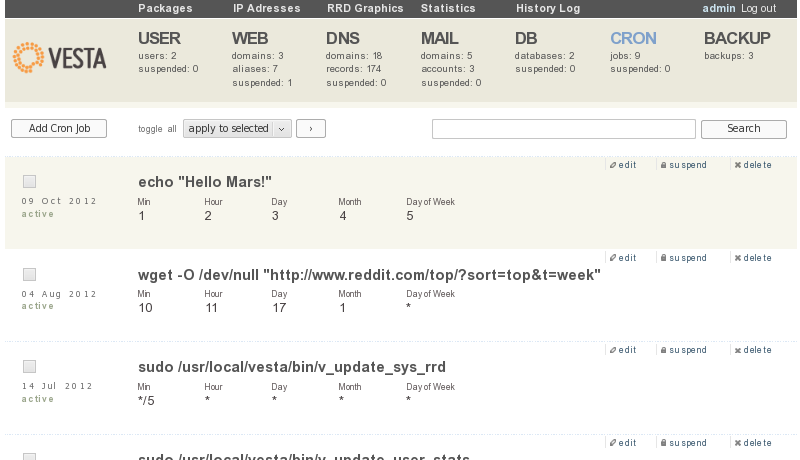This screenshot has width=800, height=460.
Task: Switch to the MAIL section tab
Action: [440, 39]
